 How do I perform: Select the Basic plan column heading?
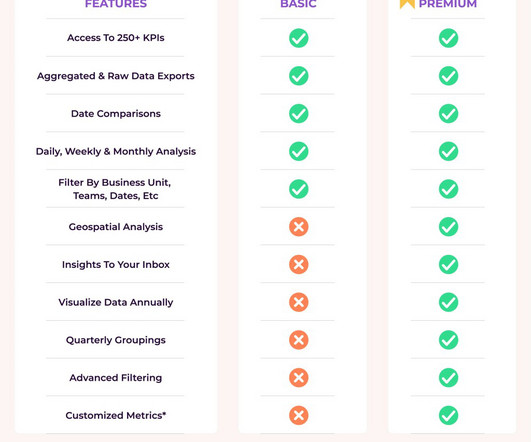298,4
